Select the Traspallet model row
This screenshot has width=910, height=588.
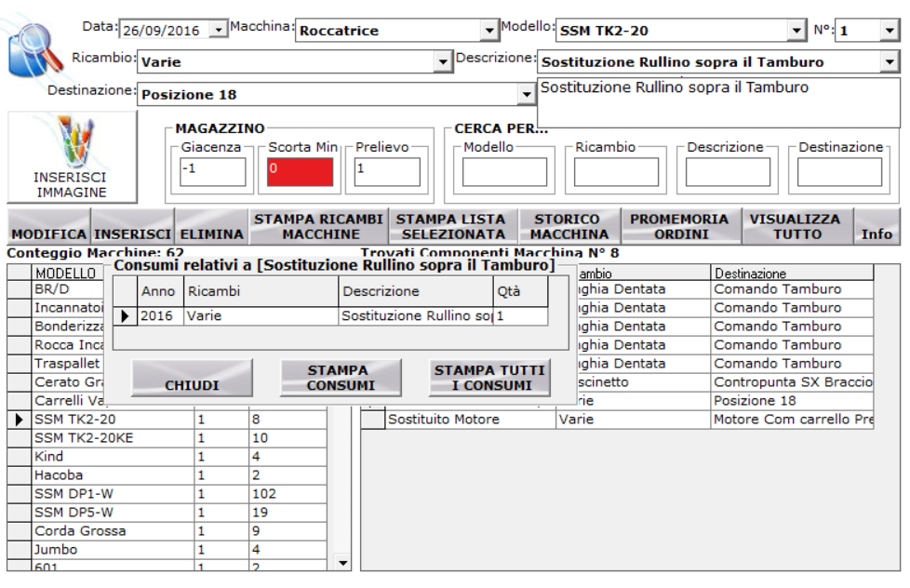pos(56,364)
